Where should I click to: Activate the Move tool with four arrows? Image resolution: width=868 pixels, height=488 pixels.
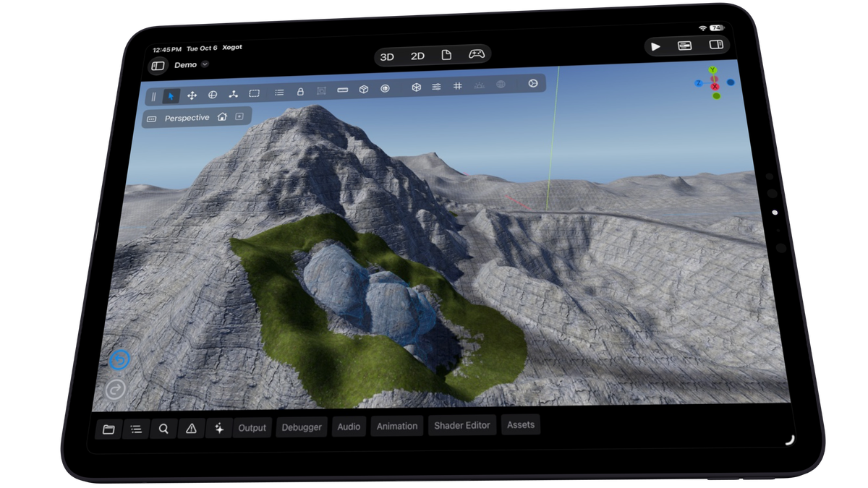pyautogui.click(x=192, y=95)
